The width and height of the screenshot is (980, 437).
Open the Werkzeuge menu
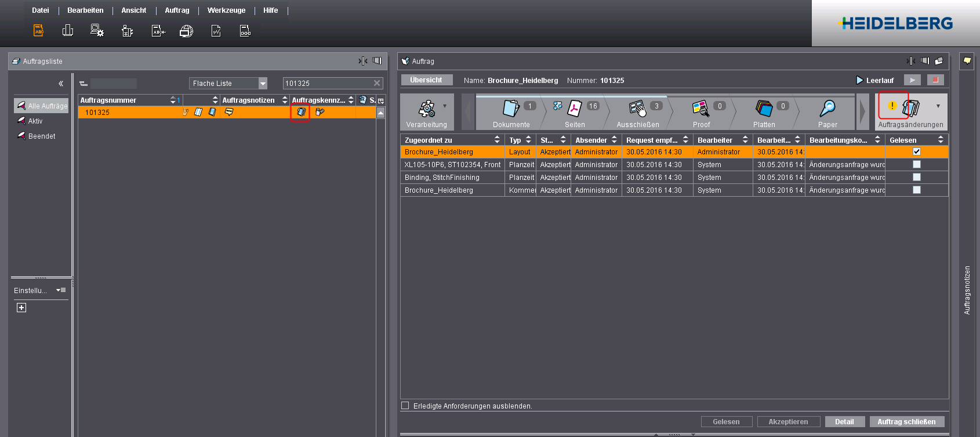click(x=226, y=10)
